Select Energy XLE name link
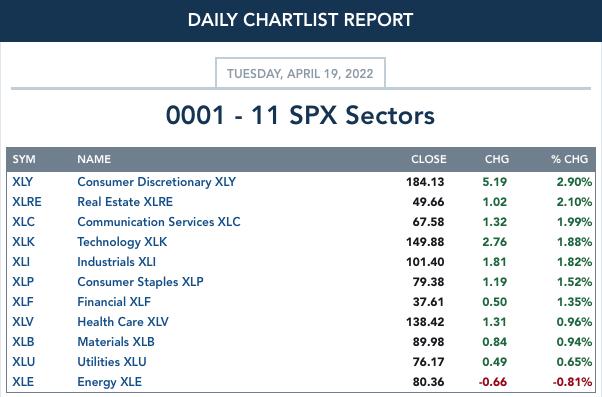602x397 pixels. pyautogui.click(x=109, y=382)
